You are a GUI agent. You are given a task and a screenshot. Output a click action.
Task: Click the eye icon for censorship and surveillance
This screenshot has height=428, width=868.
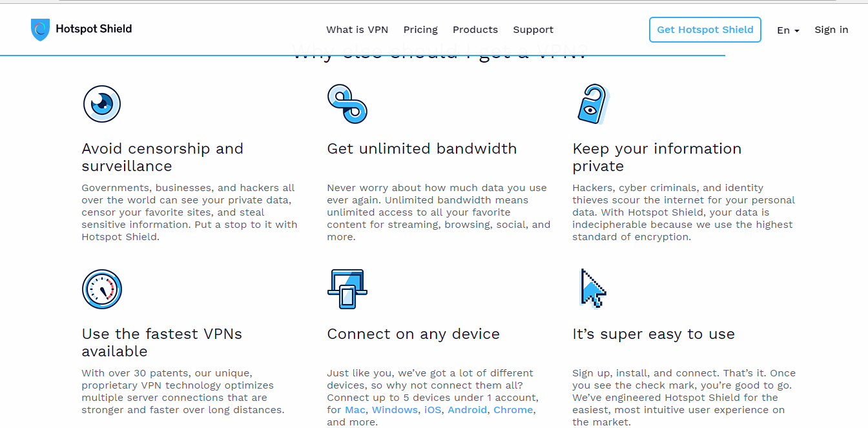pos(102,104)
